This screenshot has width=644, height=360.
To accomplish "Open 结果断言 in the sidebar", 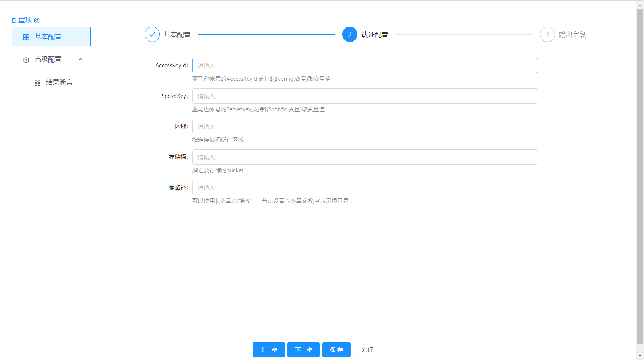I will coord(59,82).
